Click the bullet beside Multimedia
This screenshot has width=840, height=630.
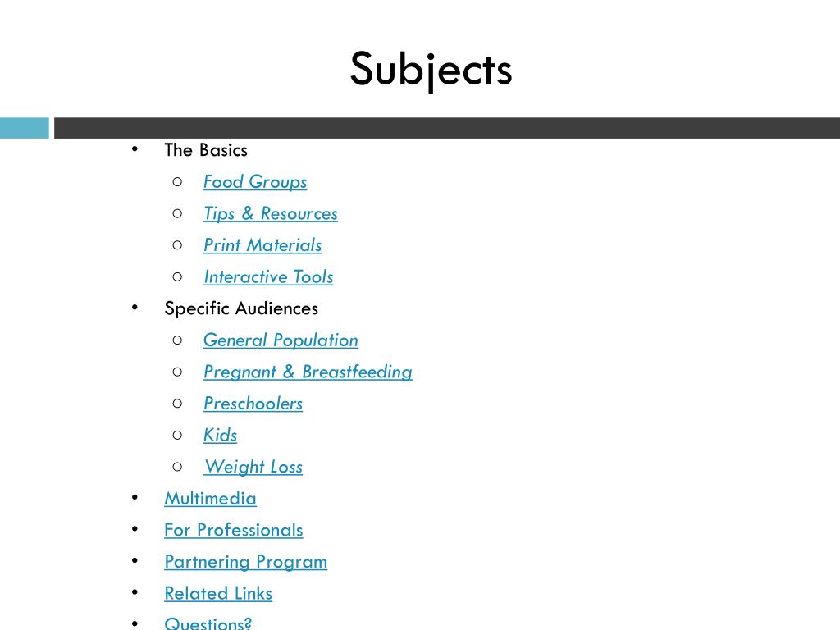(135, 498)
